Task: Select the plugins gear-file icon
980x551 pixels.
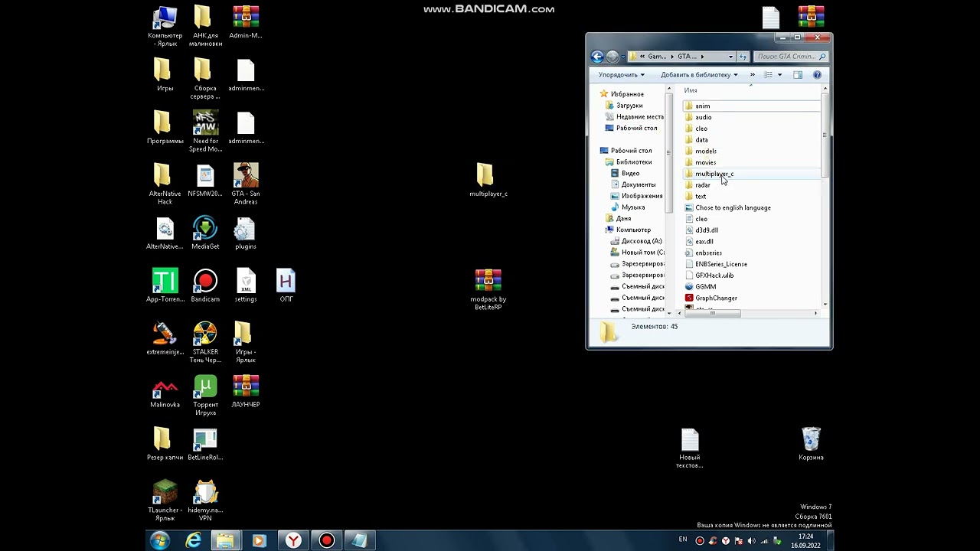Action: click(x=246, y=233)
